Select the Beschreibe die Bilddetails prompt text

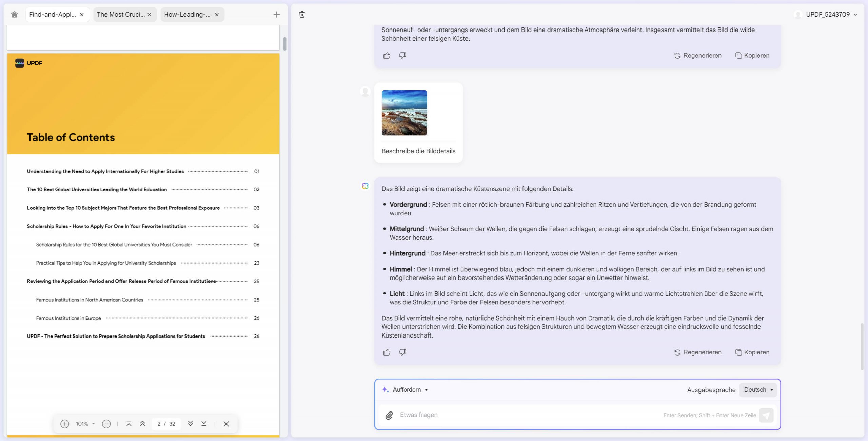[418, 151]
